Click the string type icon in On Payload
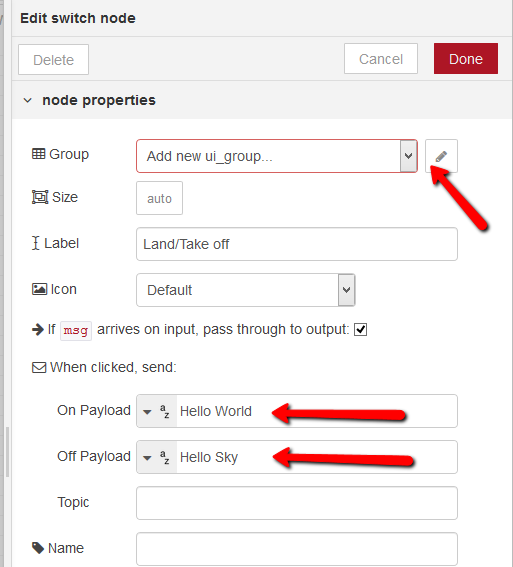 165,411
